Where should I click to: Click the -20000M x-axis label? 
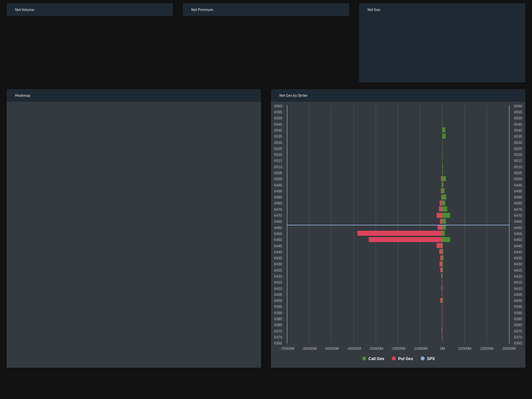coord(398,348)
